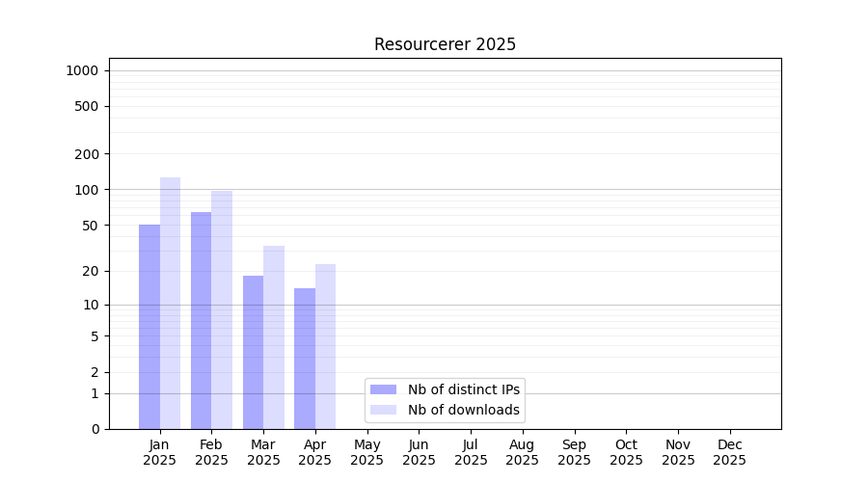Click the 1000 y-axis tick label
The image size is (868, 482).
point(82,70)
